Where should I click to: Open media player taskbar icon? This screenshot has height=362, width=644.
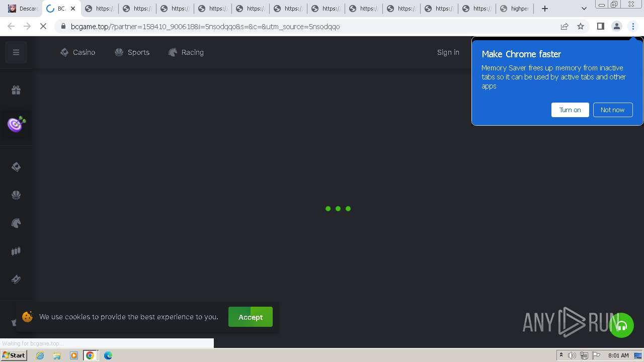[x=74, y=355]
